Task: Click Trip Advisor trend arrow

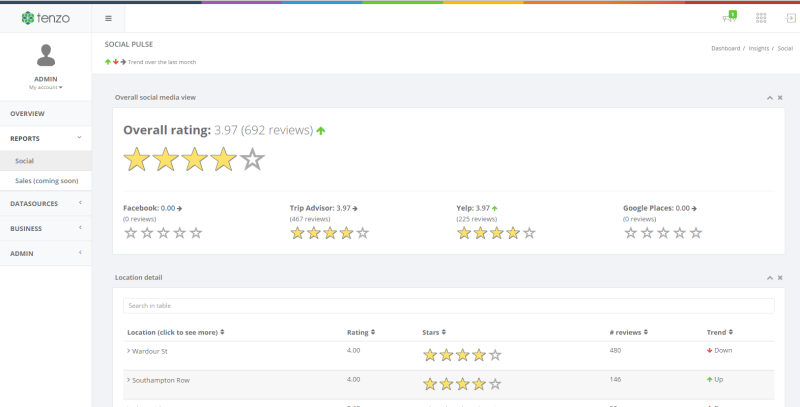Action: [x=355, y=209]
